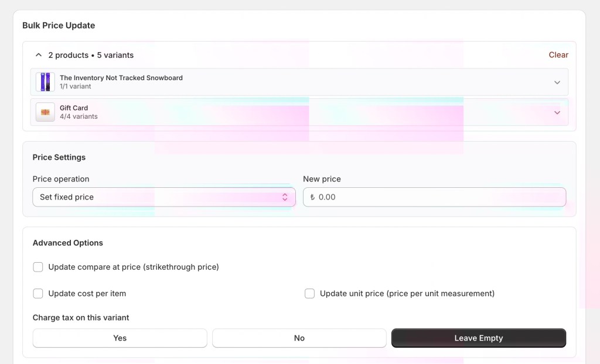
Task: Click the snowboard product thumbnail
Action: (x=45, y=82)
